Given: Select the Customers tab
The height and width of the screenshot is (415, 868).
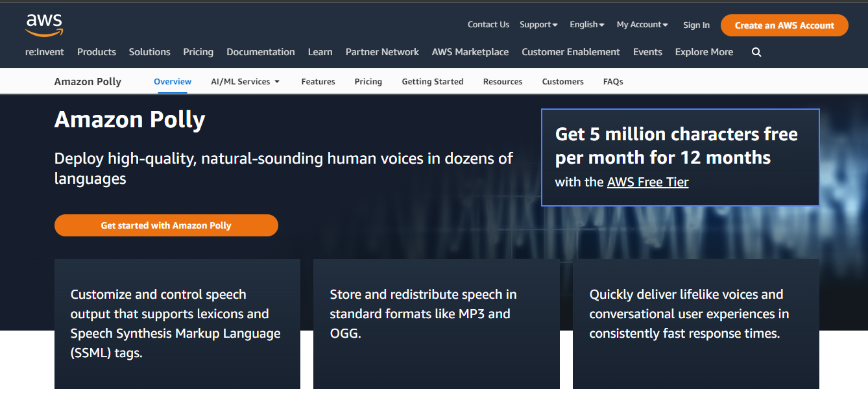Looking at the screenshot, I should [562, 82].
